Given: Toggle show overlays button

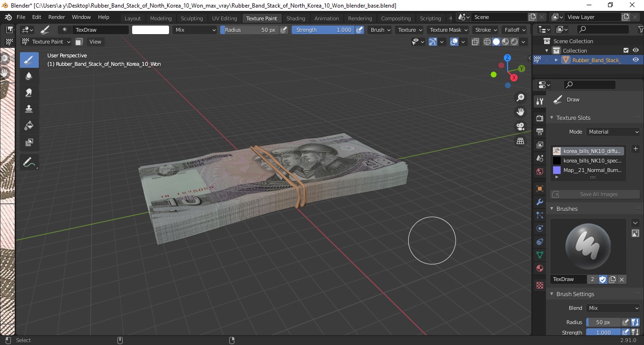Looking at the screenshot, I should point(454,42).
